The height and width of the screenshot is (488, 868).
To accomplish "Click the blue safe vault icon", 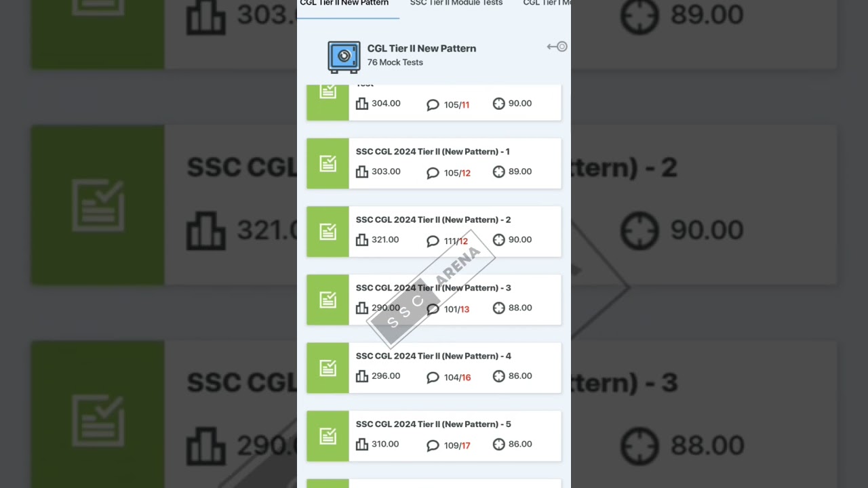I will (344, 57).
